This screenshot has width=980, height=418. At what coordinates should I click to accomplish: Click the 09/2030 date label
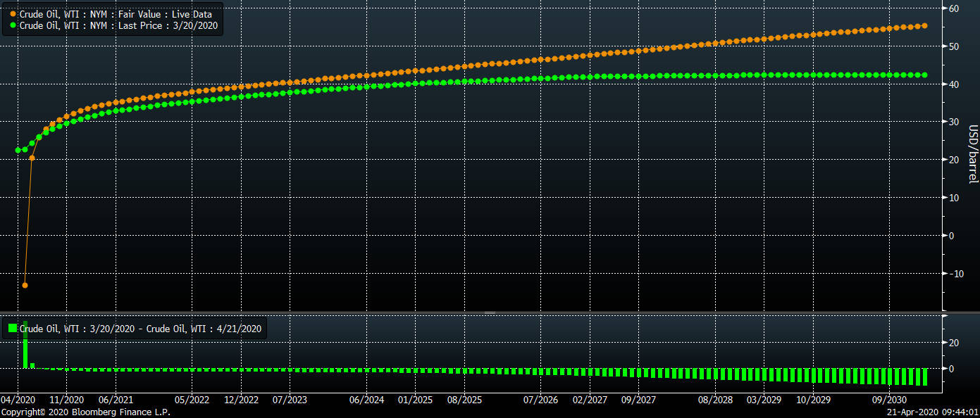[889, 400]
